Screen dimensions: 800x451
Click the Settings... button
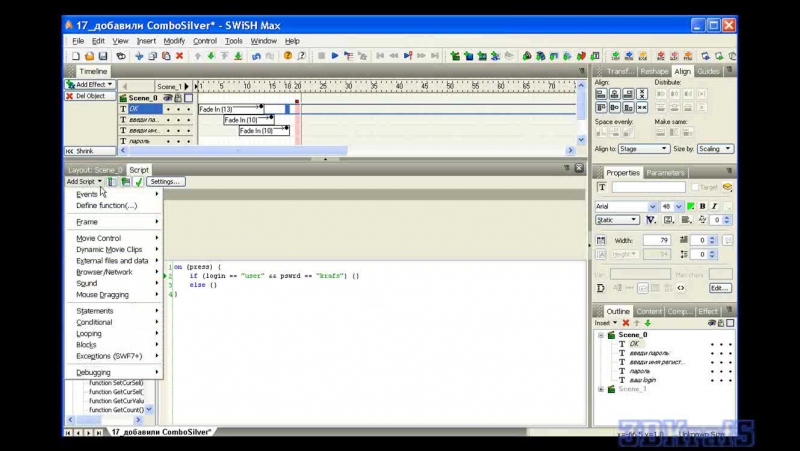[x=165, y=182]
